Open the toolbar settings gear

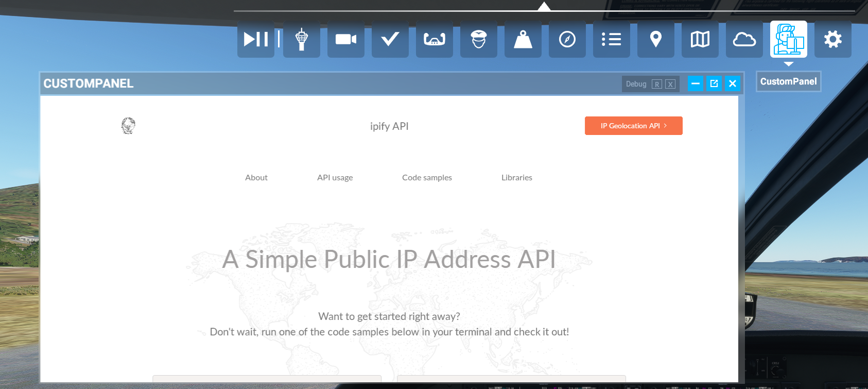click(833, 39)
